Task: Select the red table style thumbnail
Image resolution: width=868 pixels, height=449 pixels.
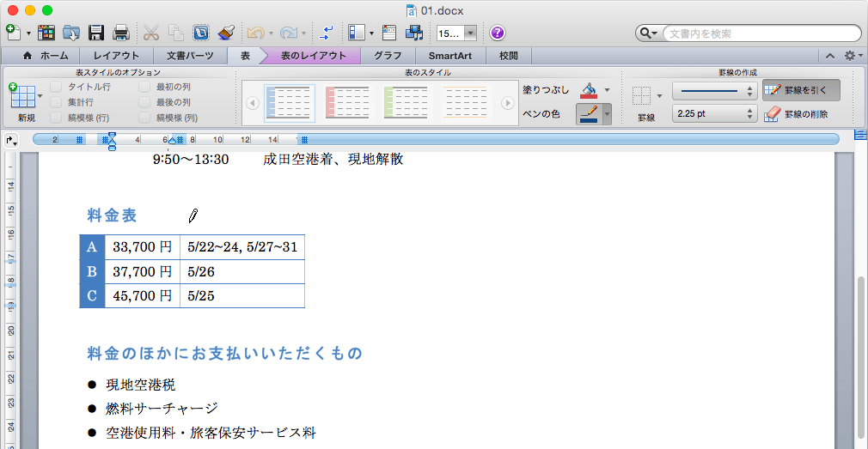Action: [x=348, y=103]
